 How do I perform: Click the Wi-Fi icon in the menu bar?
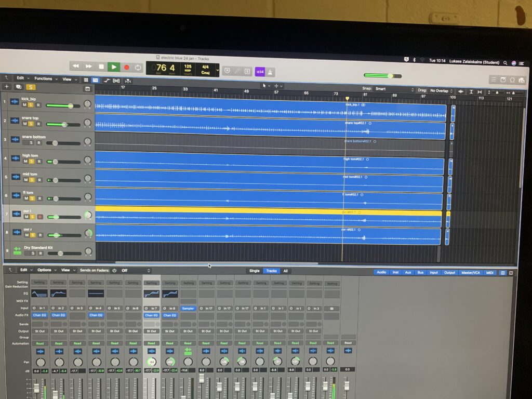[422, 60]
